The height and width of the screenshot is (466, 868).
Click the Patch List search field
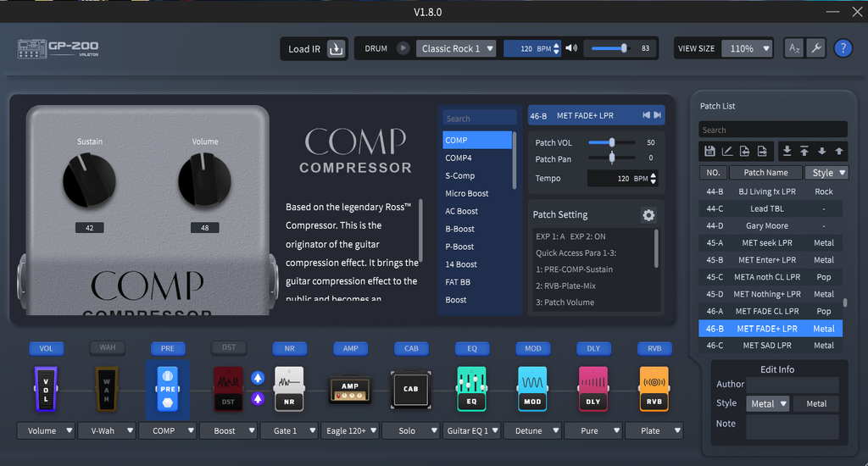[x=773, y=130]
